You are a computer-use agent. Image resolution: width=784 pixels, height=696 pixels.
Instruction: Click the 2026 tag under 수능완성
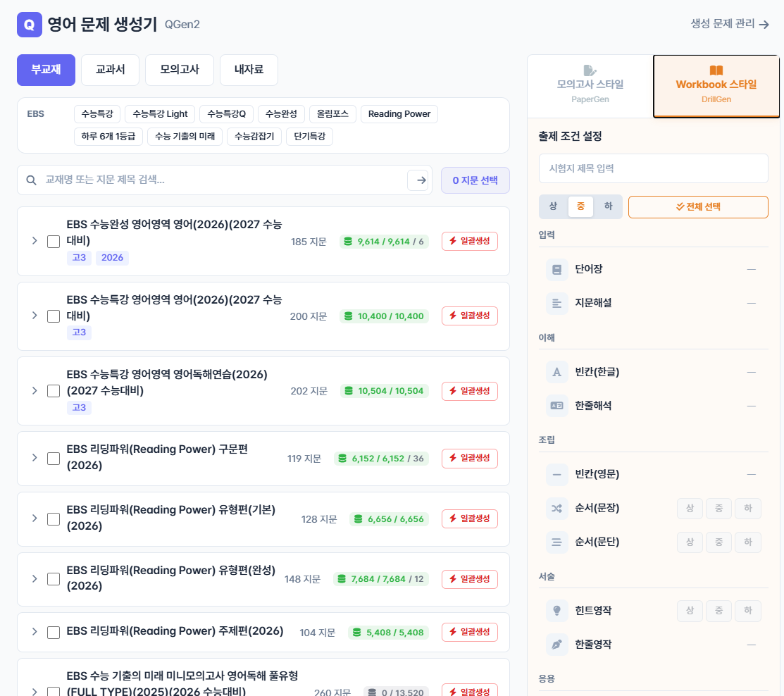pyautogui.click(x=112, y=258)
